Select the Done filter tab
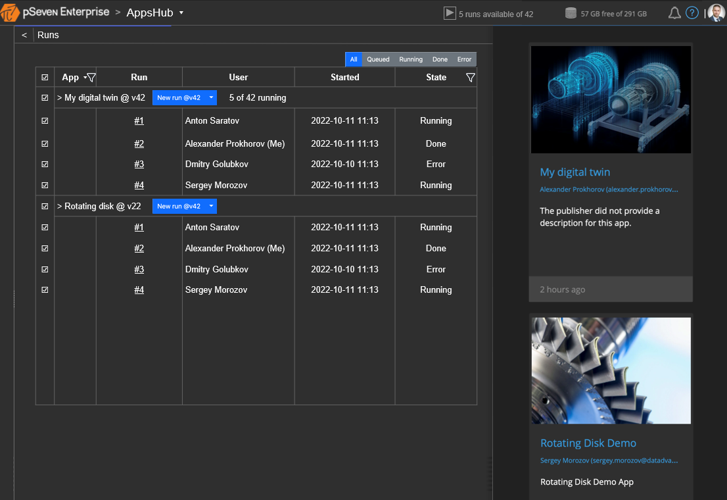Viewport: 727px width, 500px height. point(440,59)
